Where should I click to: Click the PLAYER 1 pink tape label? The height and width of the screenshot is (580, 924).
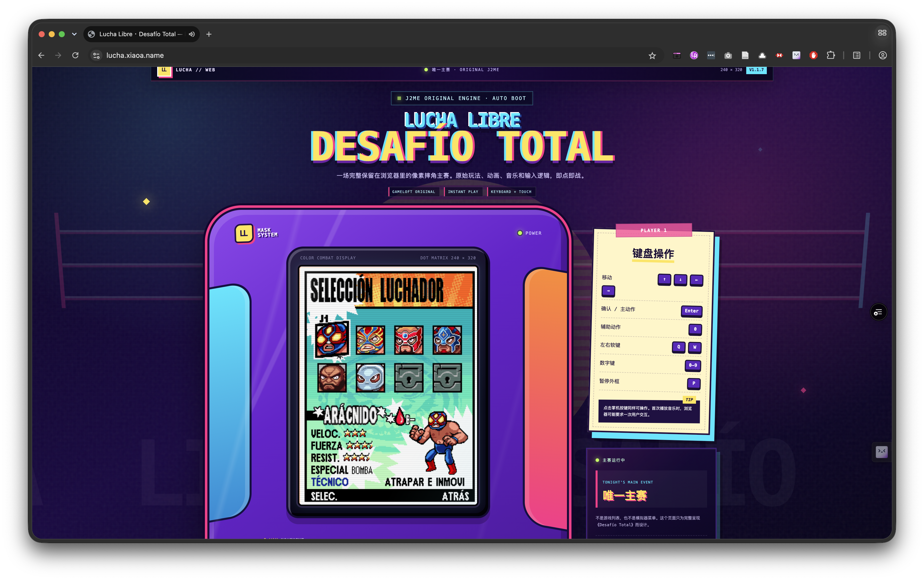click(653, 230)
